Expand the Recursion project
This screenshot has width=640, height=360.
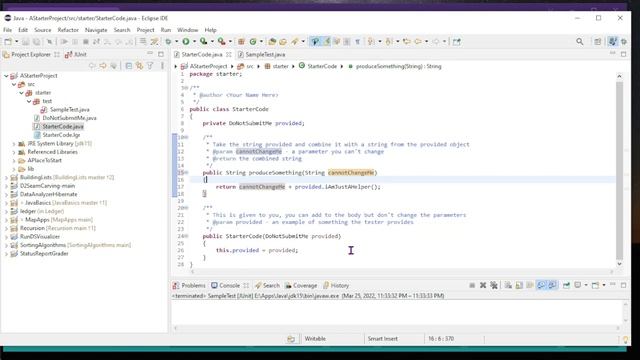coord(6,228)
